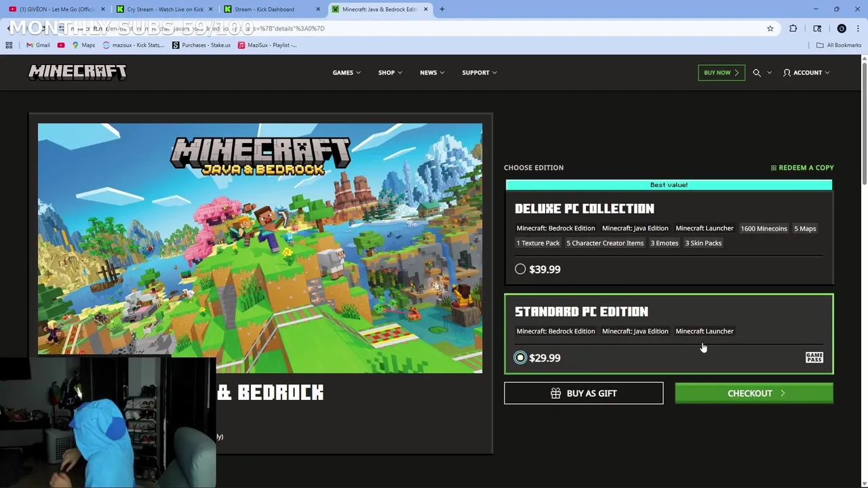Close the Kick Dashboard tab
The height and width of the screenshot is (488, 868).
tap(318, 9)
